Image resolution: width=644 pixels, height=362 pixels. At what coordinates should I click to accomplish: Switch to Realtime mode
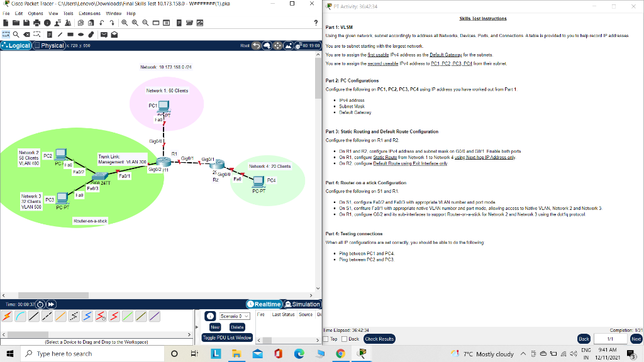tap(264, 304)
